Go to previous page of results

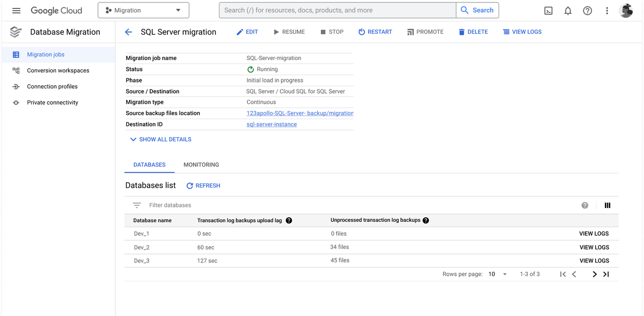pyautogui.click(x=574, y=274)
